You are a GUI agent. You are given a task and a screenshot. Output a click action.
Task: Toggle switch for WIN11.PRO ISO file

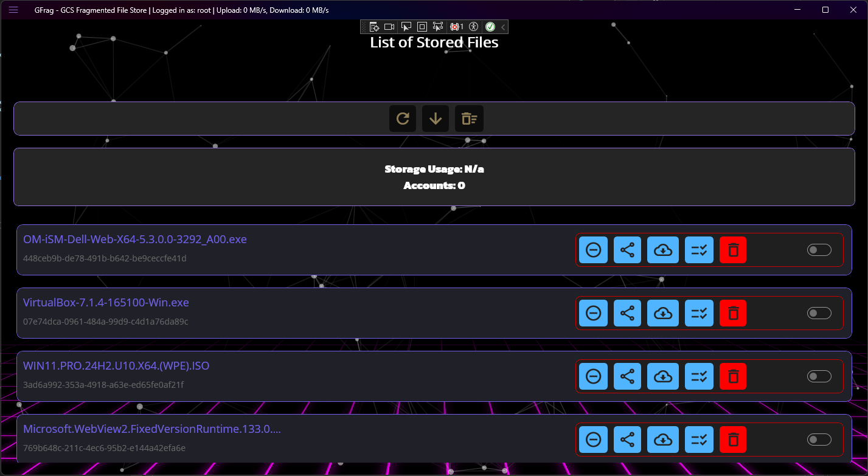pyautogui.click(x=819, y=376)
